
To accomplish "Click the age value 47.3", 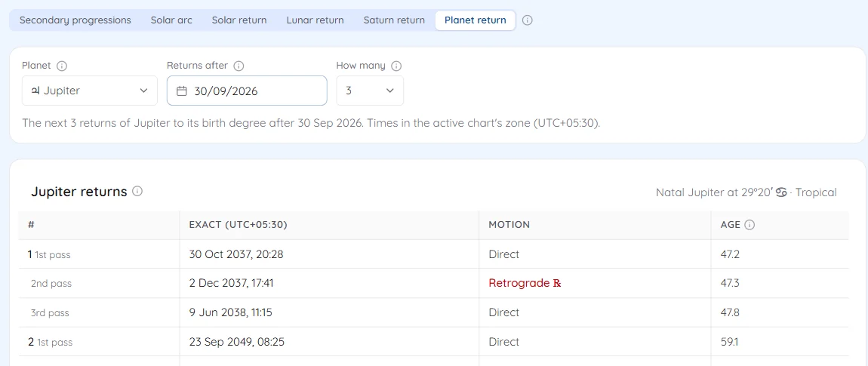I will coord(730,284).
